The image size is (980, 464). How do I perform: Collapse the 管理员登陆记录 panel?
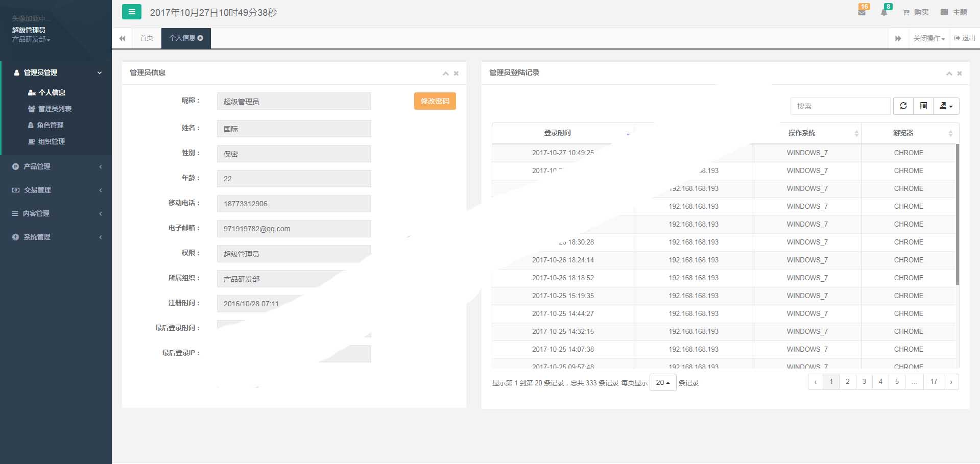pos(949,74)
